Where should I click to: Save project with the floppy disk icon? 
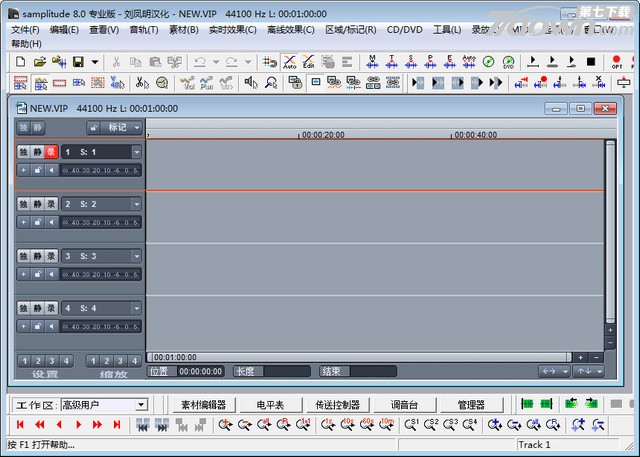pos(78,62)
